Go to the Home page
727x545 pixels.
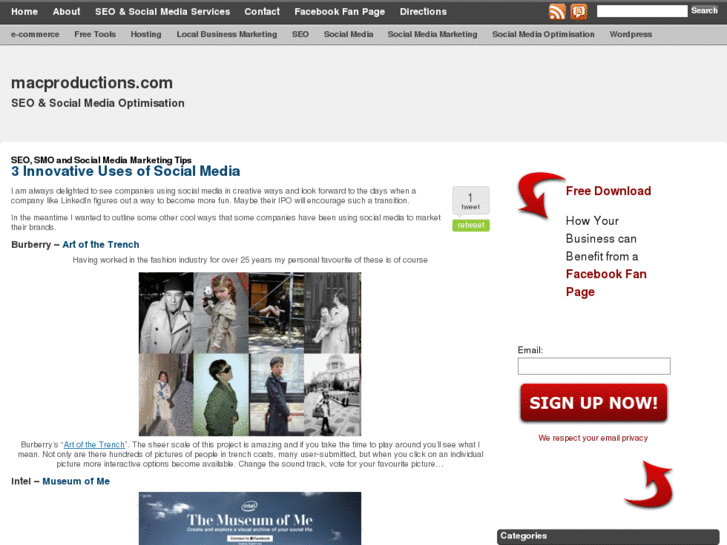(24, 12)
